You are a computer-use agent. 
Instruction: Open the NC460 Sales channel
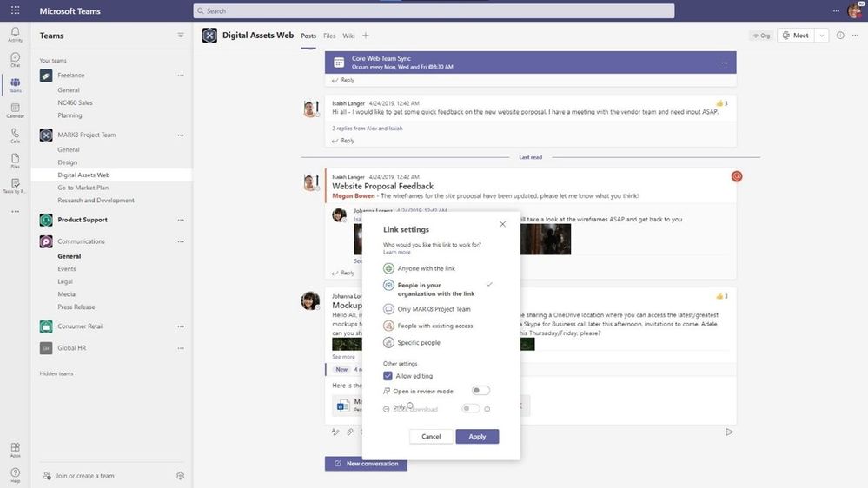click(x=75, y=102)
